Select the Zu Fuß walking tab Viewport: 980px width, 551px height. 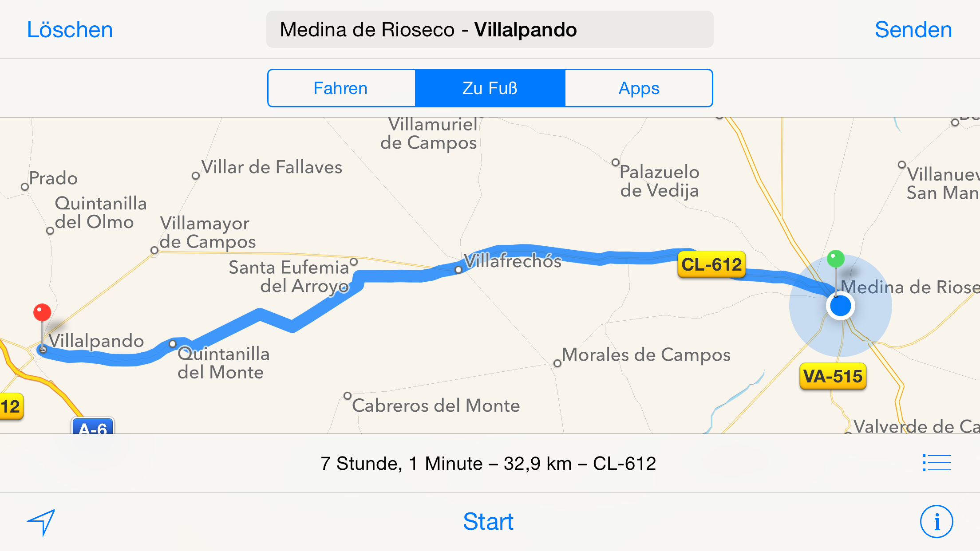(490, 88)
